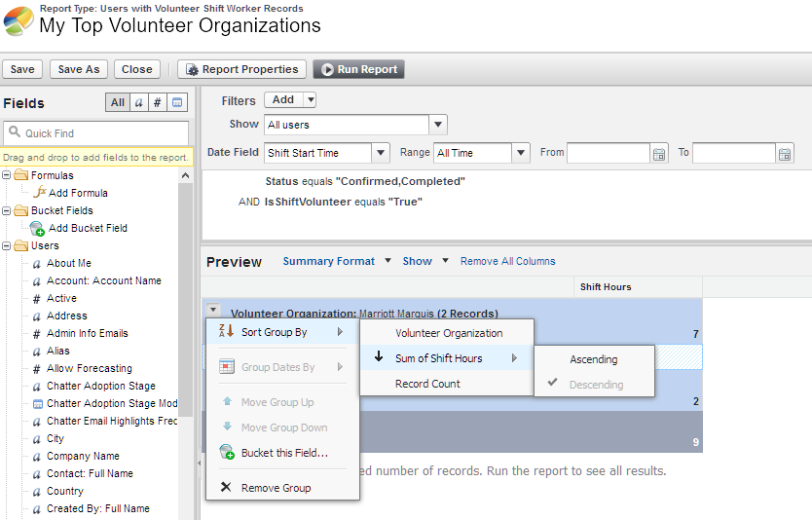Click the From date input field
Image resolution: width=812 pixels, height=520 pixels.
609,153
